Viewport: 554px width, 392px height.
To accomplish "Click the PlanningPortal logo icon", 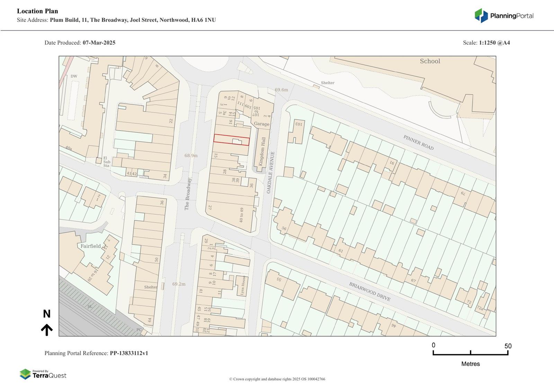I will point(481,16).
